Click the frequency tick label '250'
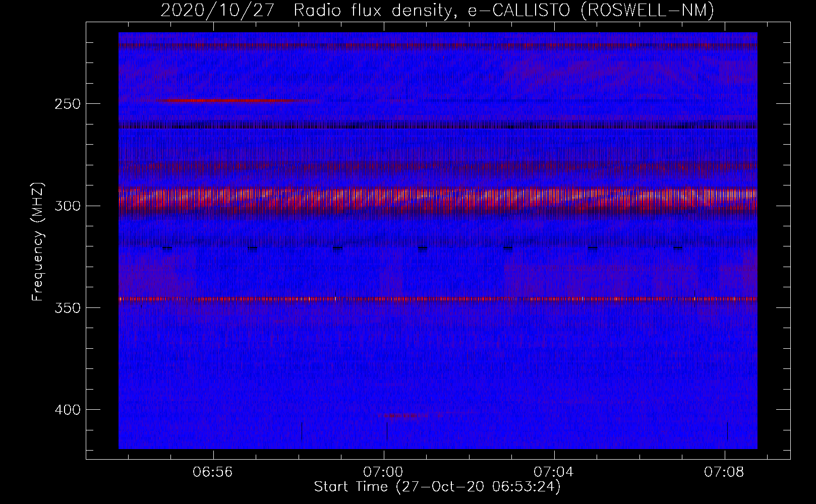 pos(68,104)
